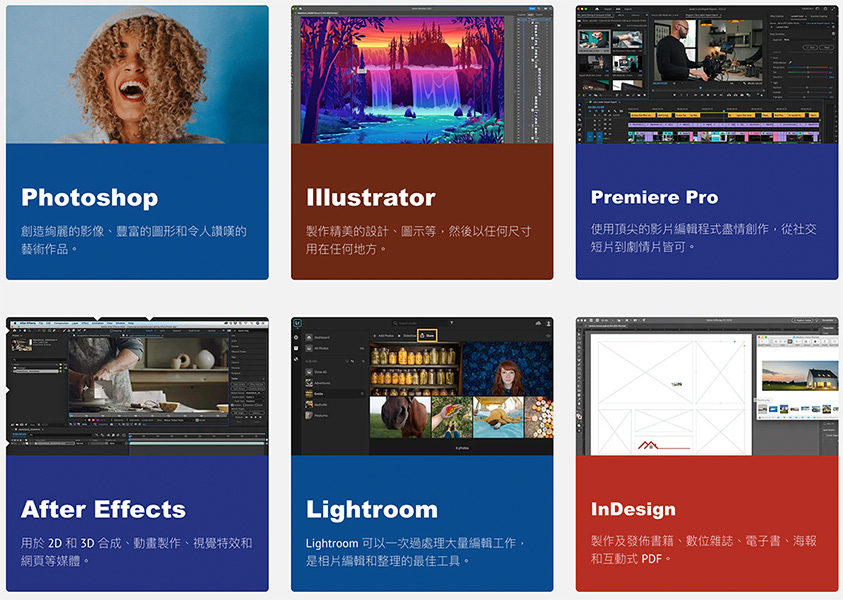Open the Illustrator title link
Viewport: 843px width, 600px height.
[x=370, y=198]
